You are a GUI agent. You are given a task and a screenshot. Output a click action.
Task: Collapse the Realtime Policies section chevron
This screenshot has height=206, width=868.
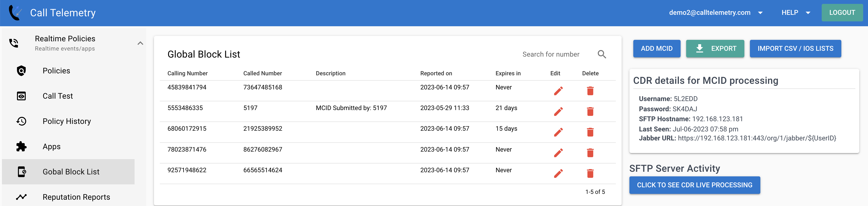point(141,43)
